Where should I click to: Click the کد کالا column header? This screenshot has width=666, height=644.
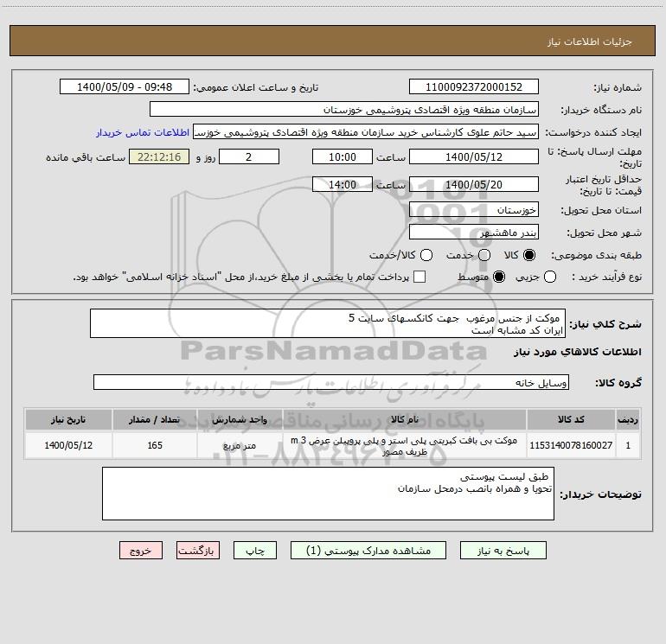pos(571,419)
